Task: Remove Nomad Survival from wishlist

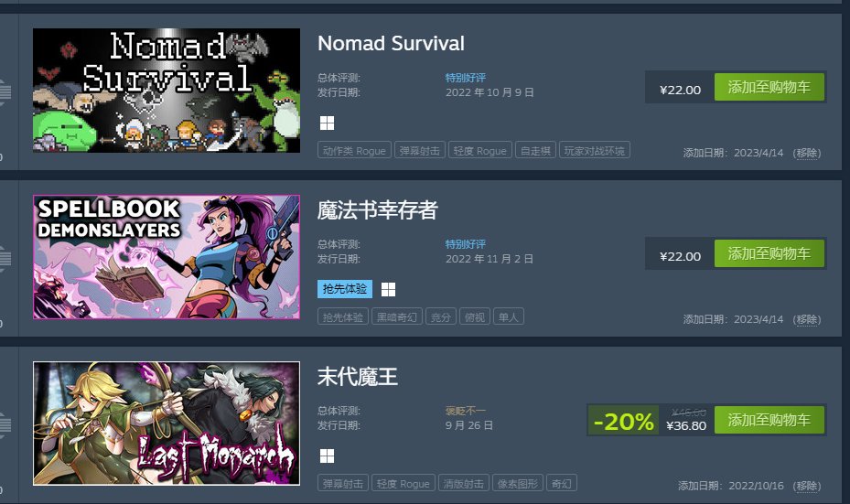Action: click(x=807, y=153)
